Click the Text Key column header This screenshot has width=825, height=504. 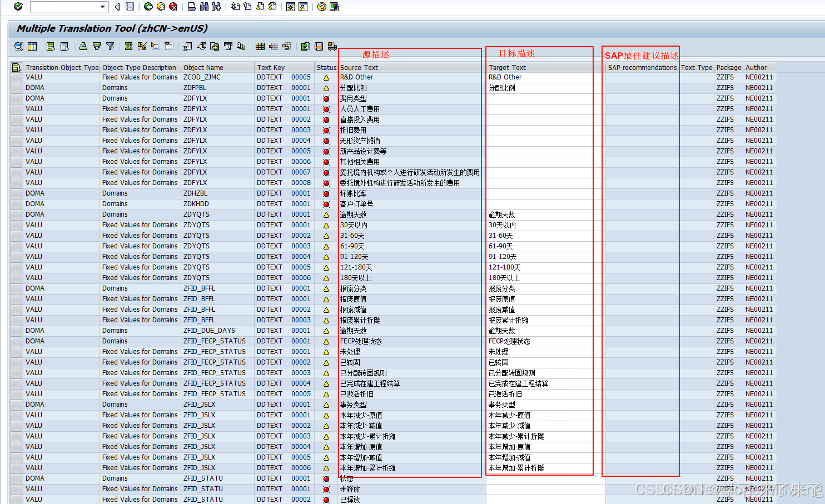point(285,67)
